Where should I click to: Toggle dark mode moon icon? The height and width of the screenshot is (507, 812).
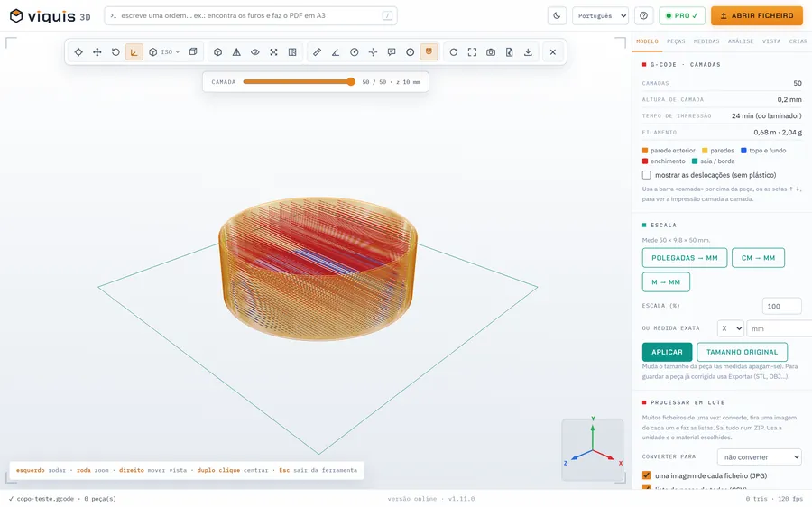click(557, 15)
